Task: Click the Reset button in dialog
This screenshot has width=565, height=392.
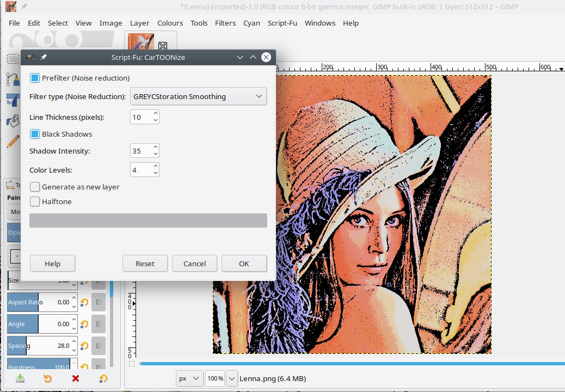Action: point(145,264)
